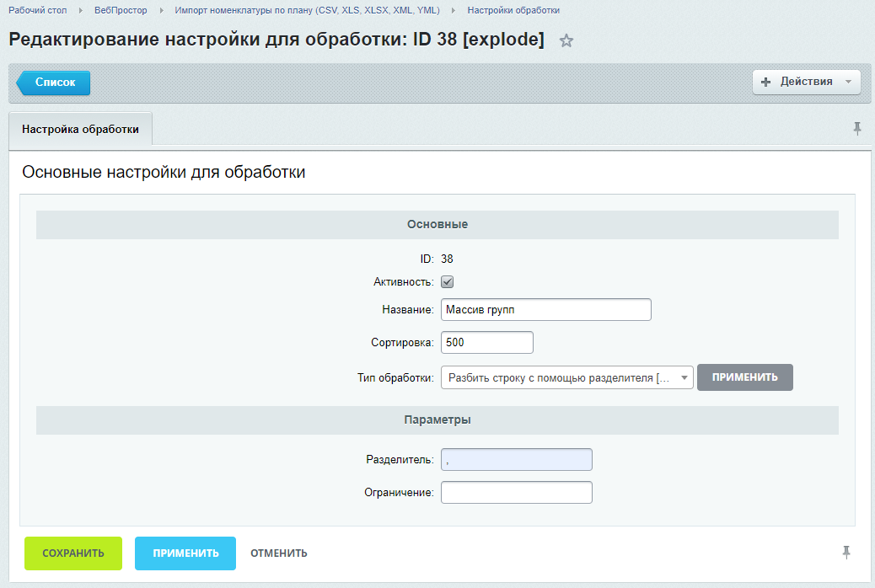Screen dimensions: 875x588
Task: Click the Основные section header
Action: pos(437,225)
